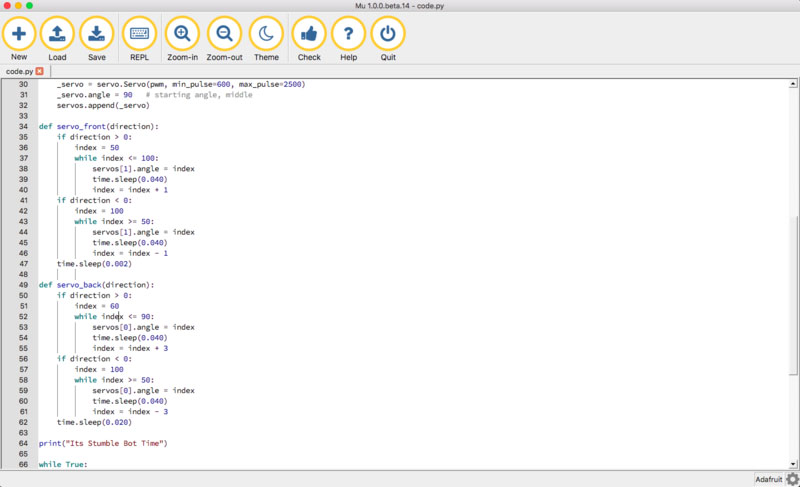800x487 pixels.
Task: Zoom in with the magnifier icon
Action: (182, 34)
